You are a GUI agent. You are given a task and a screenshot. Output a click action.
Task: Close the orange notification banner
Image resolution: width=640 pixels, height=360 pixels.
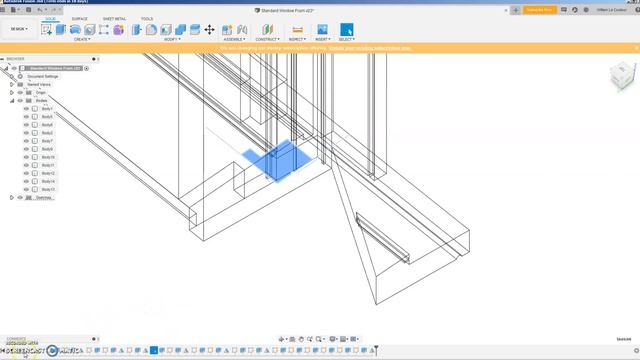(636, 48)
